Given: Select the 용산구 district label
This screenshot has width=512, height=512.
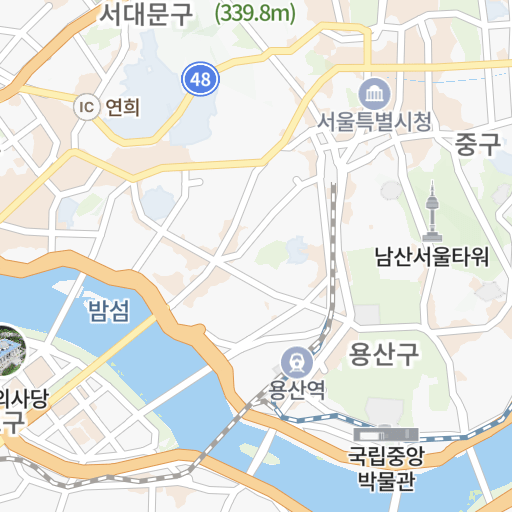Looking at the screenshot, I should pyautogui.click(x=383, y=354).
